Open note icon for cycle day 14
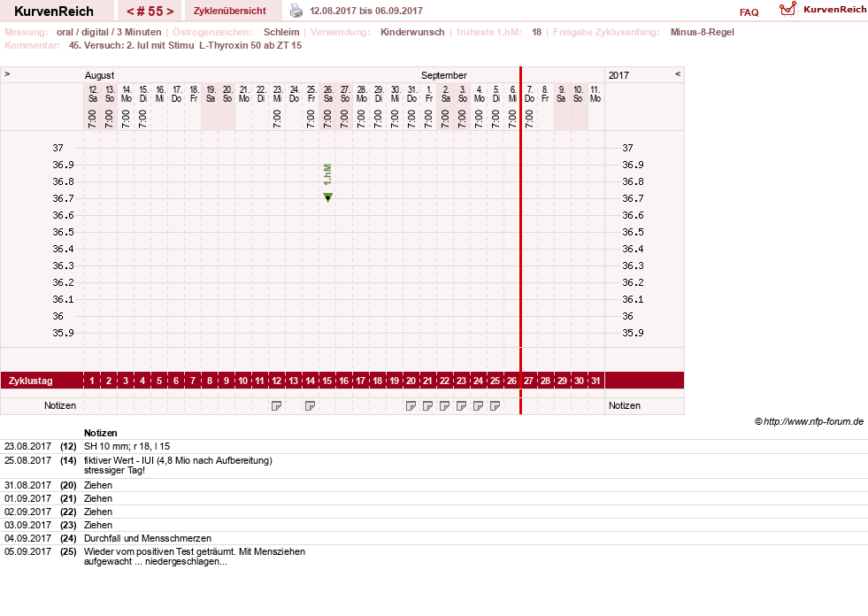Screen dimensions: 868x616 pos(310,406)
